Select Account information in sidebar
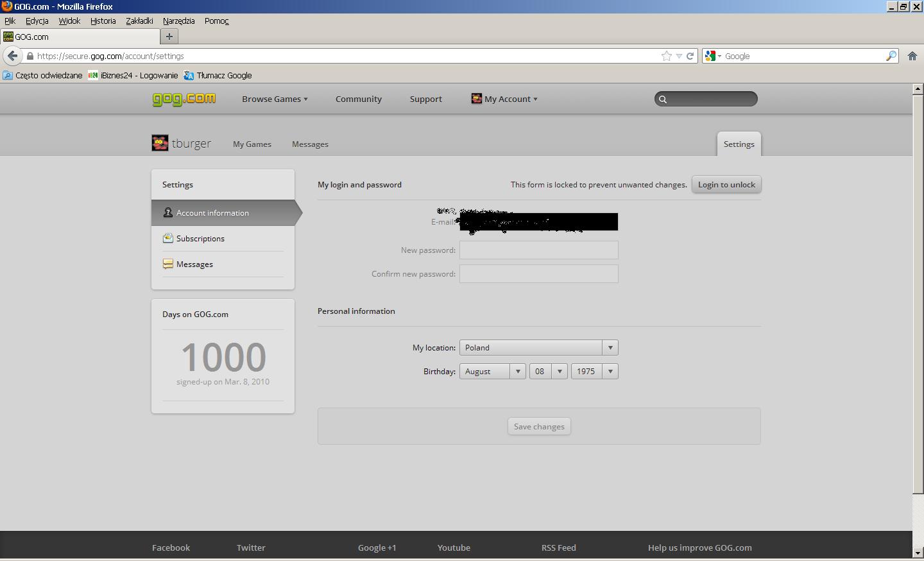 click(223, 212)
